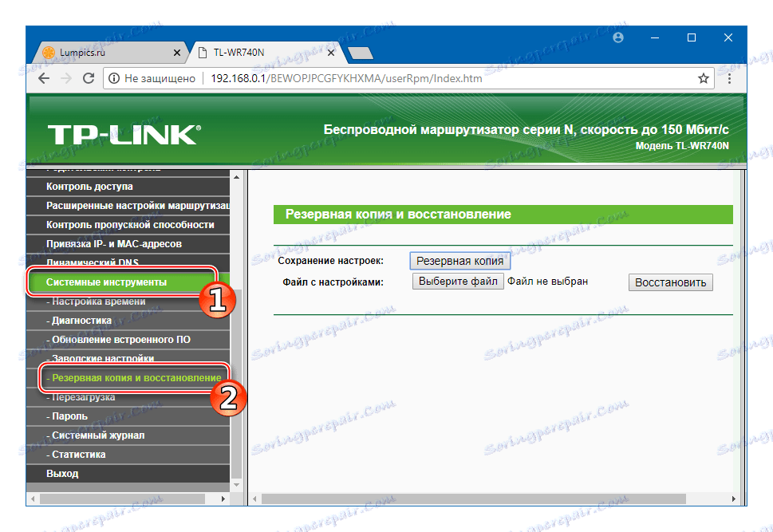
Task: Click the Выход menu item
Action: click(x=128, y=474)
